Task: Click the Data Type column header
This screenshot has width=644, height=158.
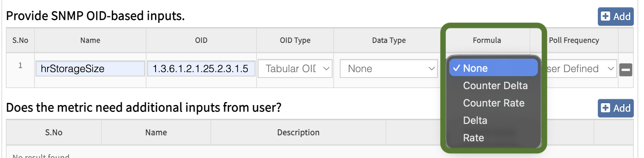Action: click(x=389, y=40)
